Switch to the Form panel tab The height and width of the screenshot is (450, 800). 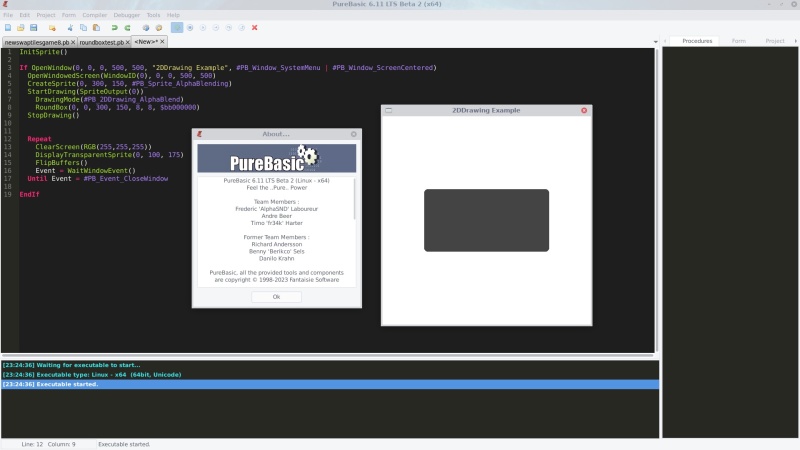click(x=738, y=41)
